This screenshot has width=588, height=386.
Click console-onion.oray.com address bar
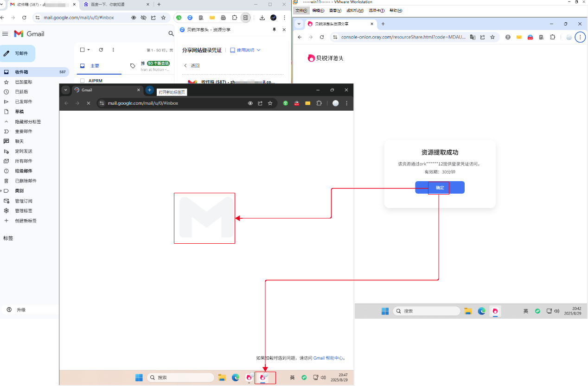pos(403,37)
